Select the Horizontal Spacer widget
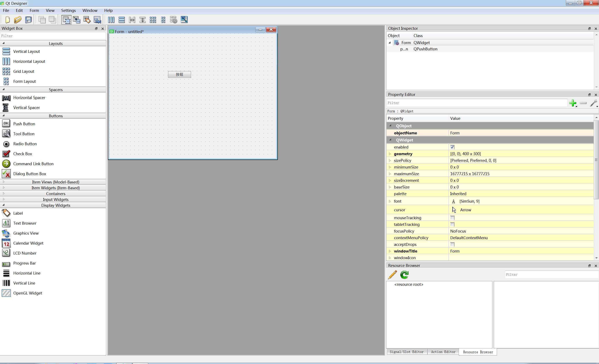Viewport: 599px width, 364px height. pos(29,97)
